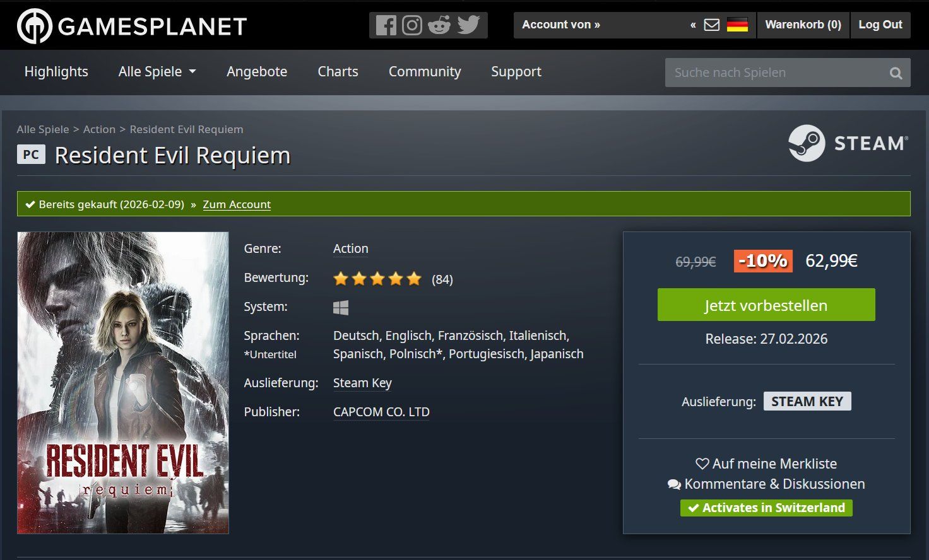Open the Angebote menu item
The image size is (929, 560).
[257, 72]
